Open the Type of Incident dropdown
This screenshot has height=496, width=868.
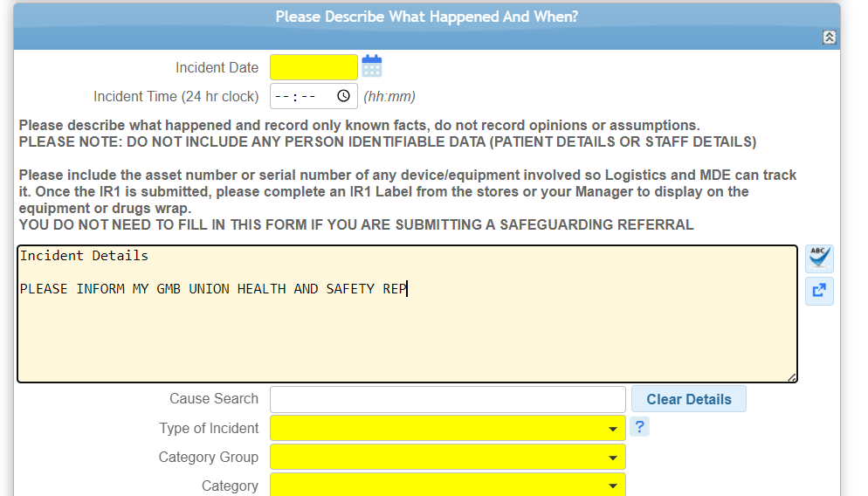click(x=447, y=429)
